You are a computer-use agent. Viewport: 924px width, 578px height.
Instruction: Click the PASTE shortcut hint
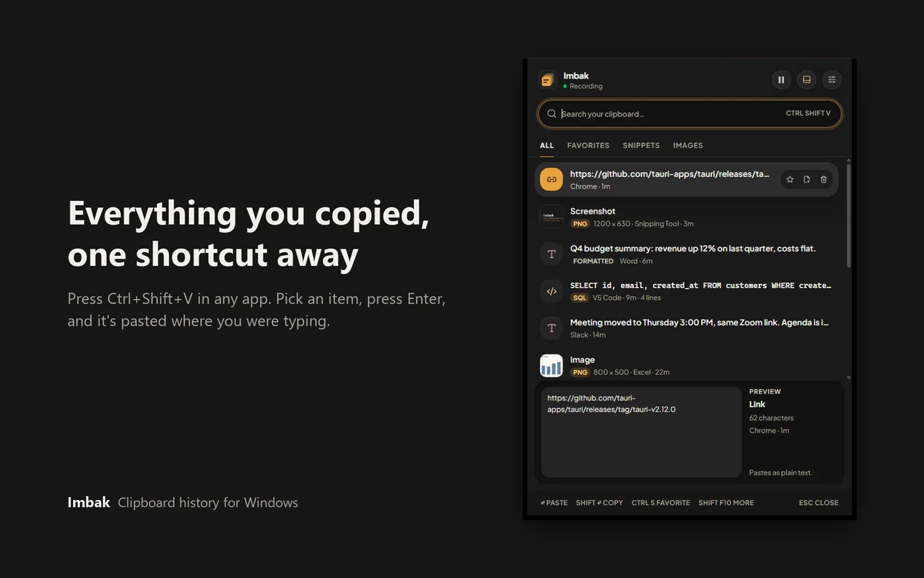pos(554,503)
